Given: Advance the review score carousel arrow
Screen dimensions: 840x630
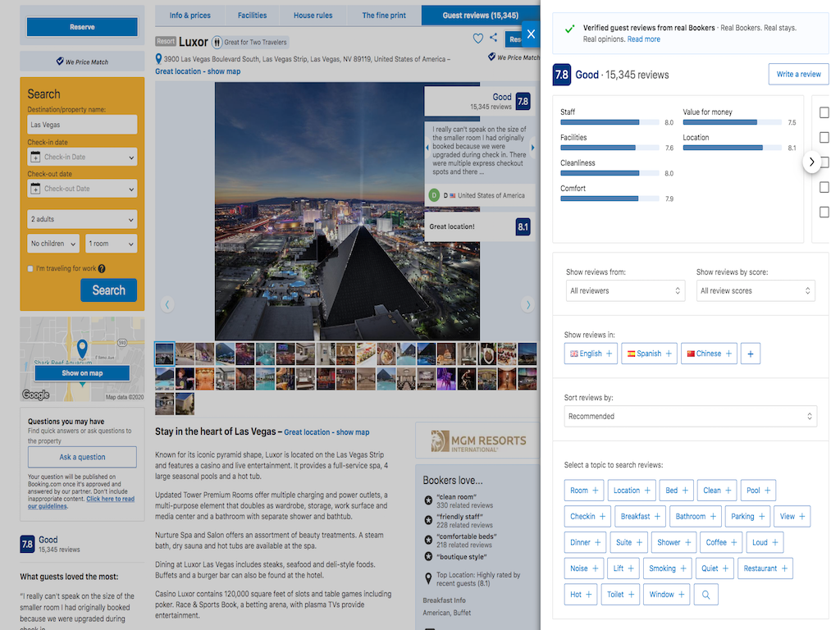Looking at the screenshot, I should (811, 162).
